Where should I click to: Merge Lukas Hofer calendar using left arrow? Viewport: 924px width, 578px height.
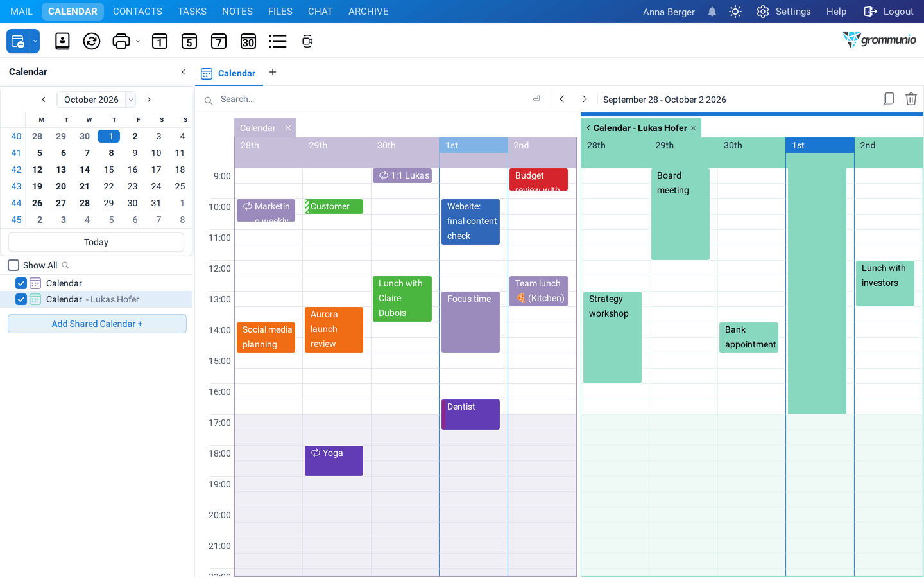[x=588, y=128]
